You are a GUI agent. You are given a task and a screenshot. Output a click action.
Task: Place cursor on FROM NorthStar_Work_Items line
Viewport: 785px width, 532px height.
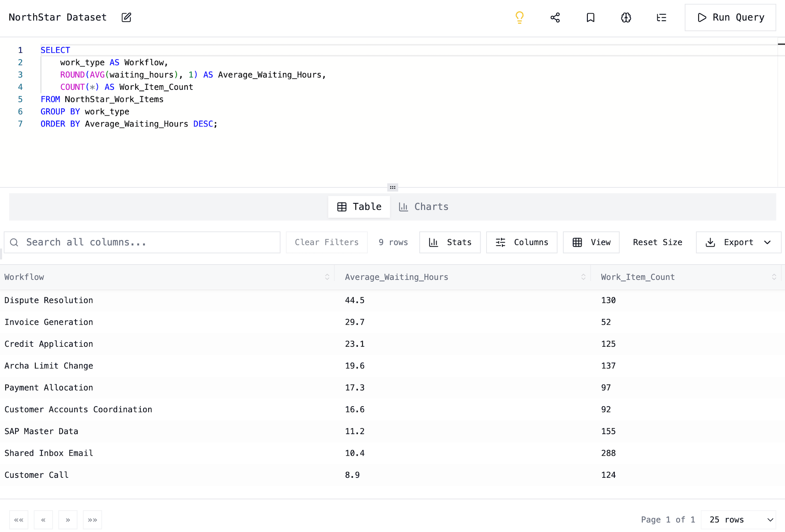[x=102, y=99]
